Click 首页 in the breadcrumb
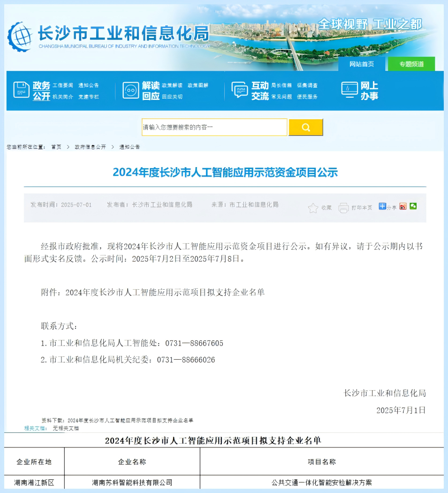This screenshot has width=448, height=493. click(56, 147)
